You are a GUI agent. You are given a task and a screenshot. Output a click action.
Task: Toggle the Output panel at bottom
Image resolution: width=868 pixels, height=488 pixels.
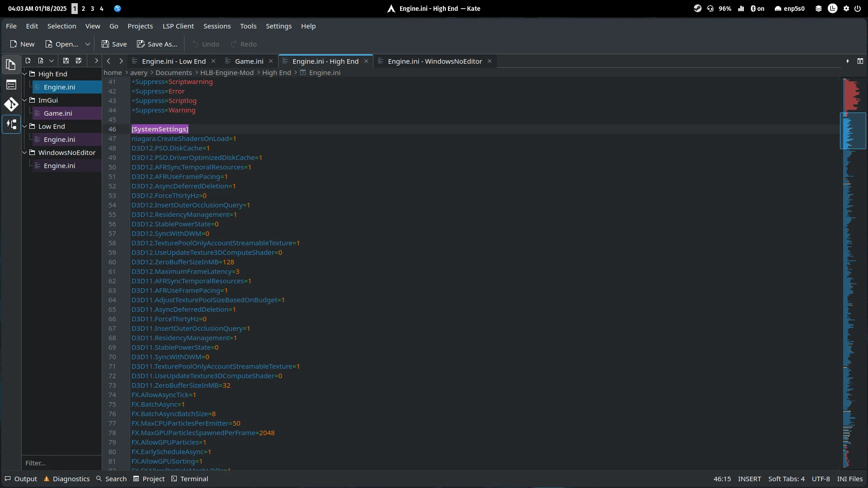click(x=21, y=479)
